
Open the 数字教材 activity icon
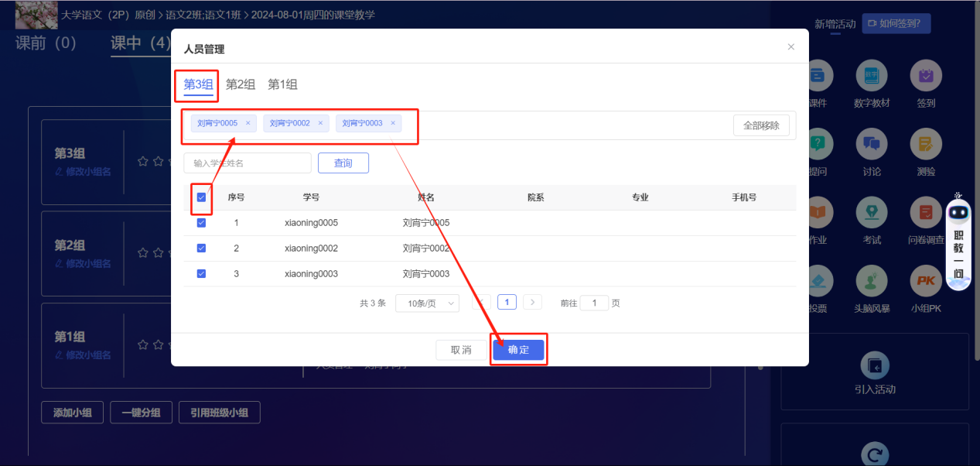[872, 76]
